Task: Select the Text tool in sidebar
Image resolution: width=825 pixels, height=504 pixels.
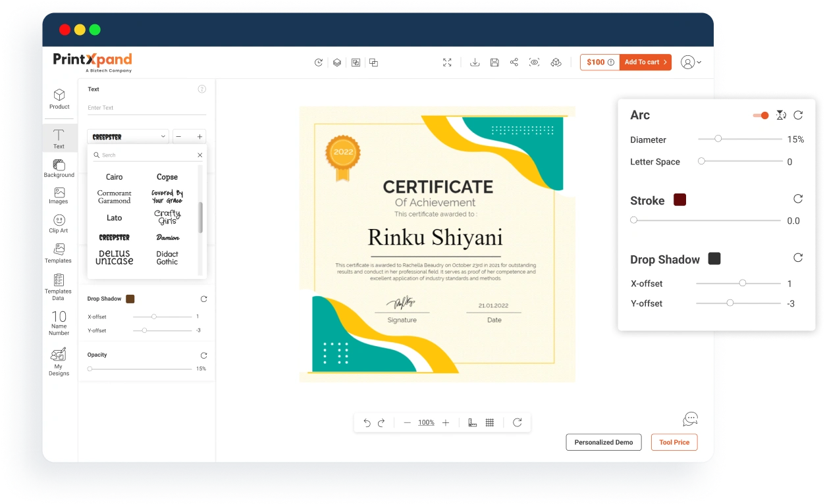Action: (x=59, y=139)
